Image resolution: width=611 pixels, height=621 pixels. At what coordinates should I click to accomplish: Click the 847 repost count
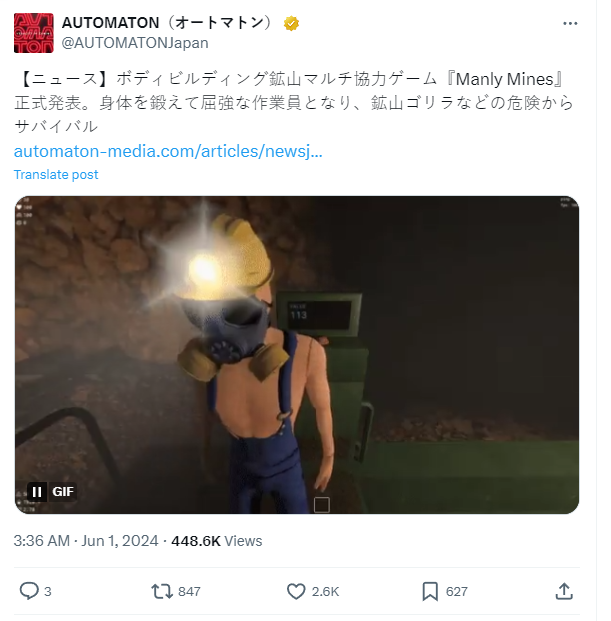[189, 592]
